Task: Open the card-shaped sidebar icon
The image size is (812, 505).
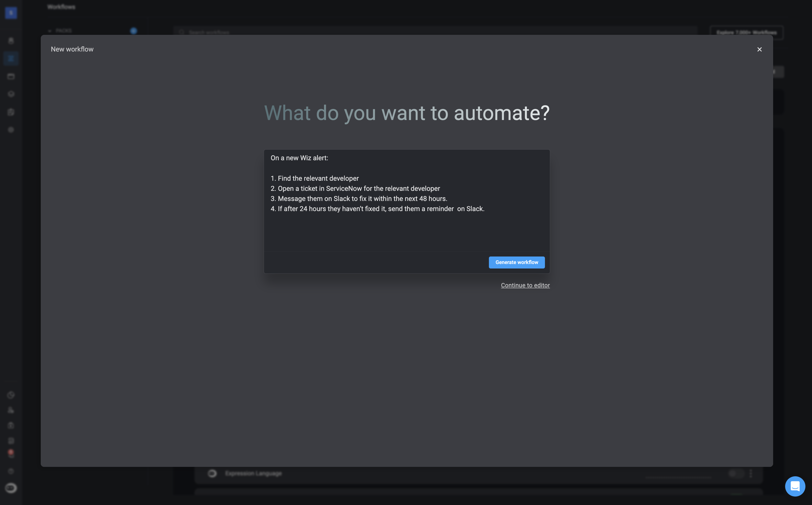Action: pyautogui.click(x=11, y=76)
